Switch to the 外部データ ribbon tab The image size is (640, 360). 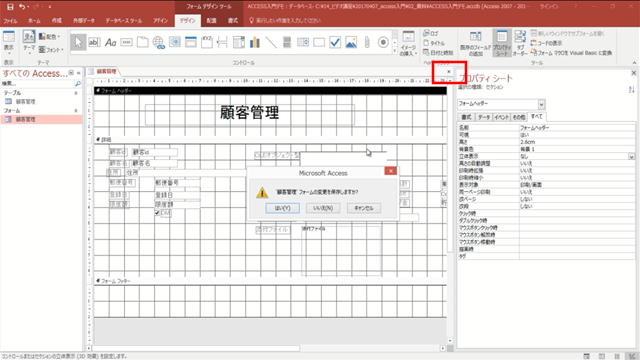coord(84,20)
